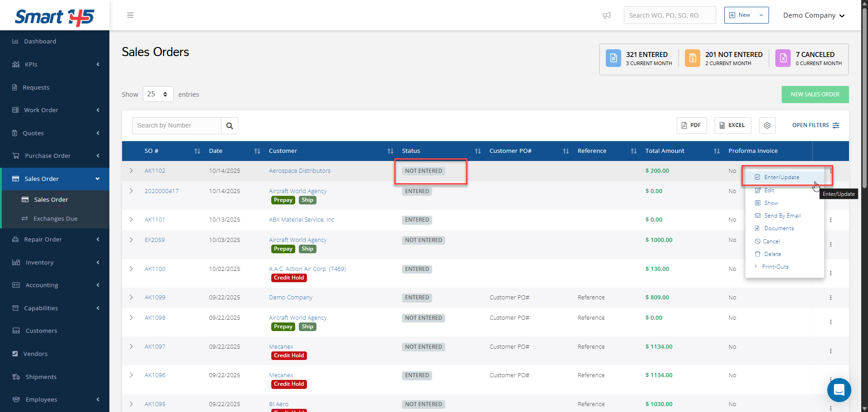Open the announcements megaphone icon

click(x=607, y=15)
